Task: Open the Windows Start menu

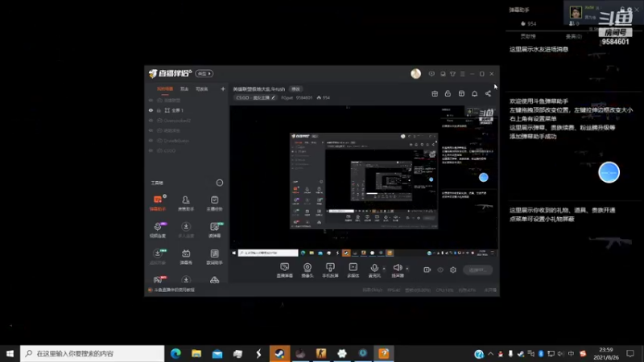Action: click(10, 353)
